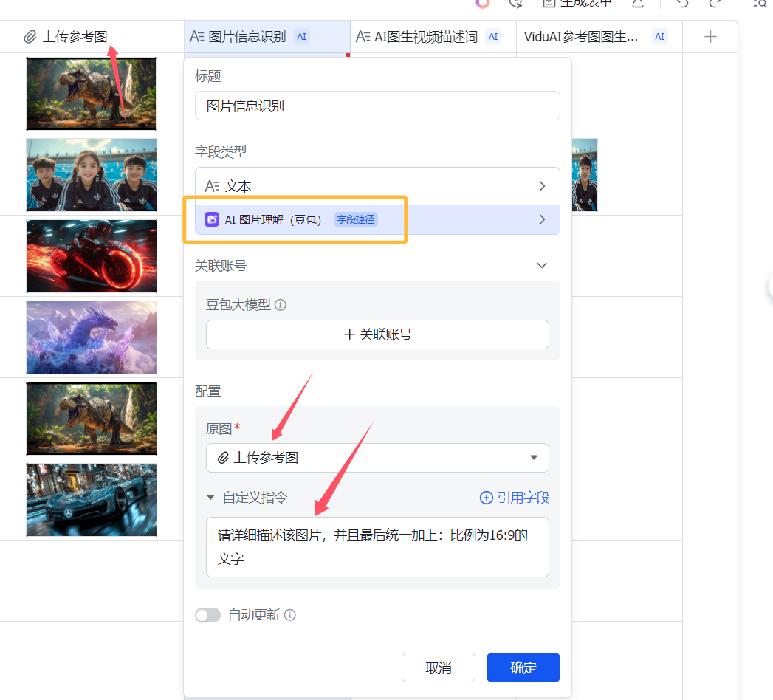Image resolution: width=773 pixels, height=700 pixels.
Task: Click AI badge on AI图生视频描述词 column
Action: coord(493,37)
